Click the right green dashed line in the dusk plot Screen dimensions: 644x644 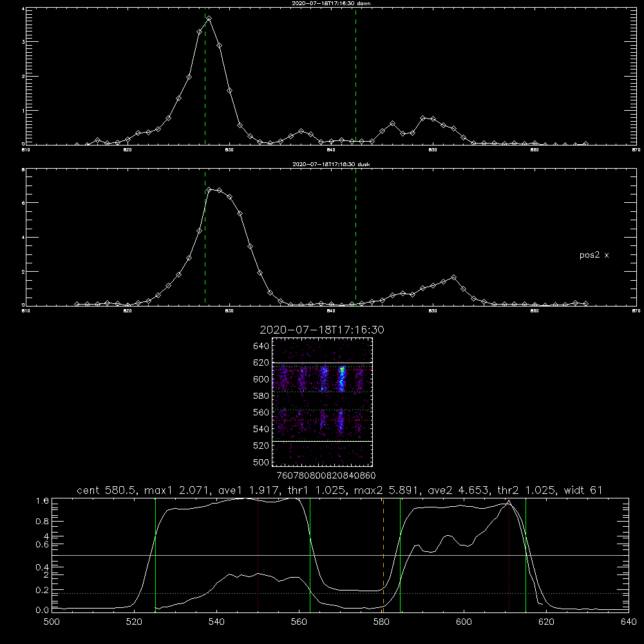tap(355, 237)
